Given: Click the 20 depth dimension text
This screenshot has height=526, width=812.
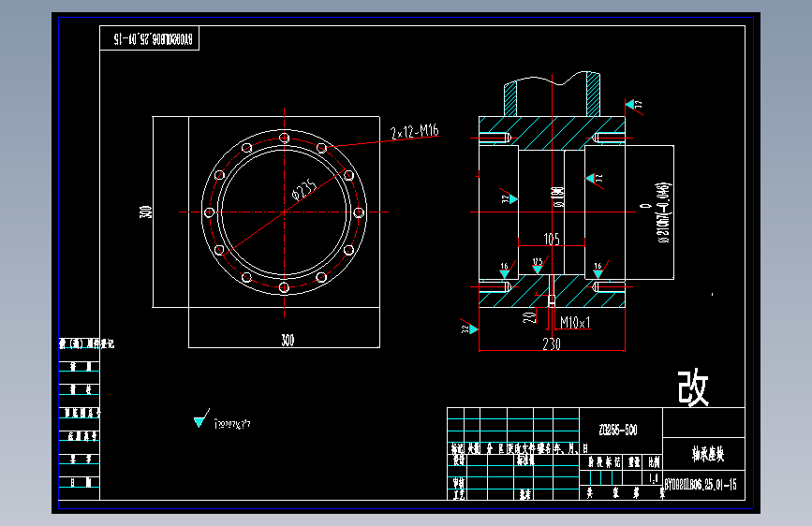Looking at the screenshot, I should click(x=529, y=317).
